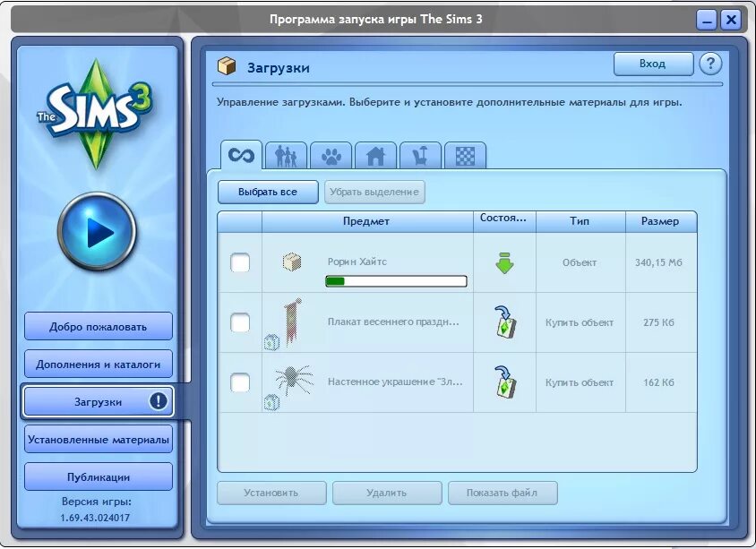
Task: Tick the checkbox for Рорин Хайтс
Action: [x=240, y=262]
